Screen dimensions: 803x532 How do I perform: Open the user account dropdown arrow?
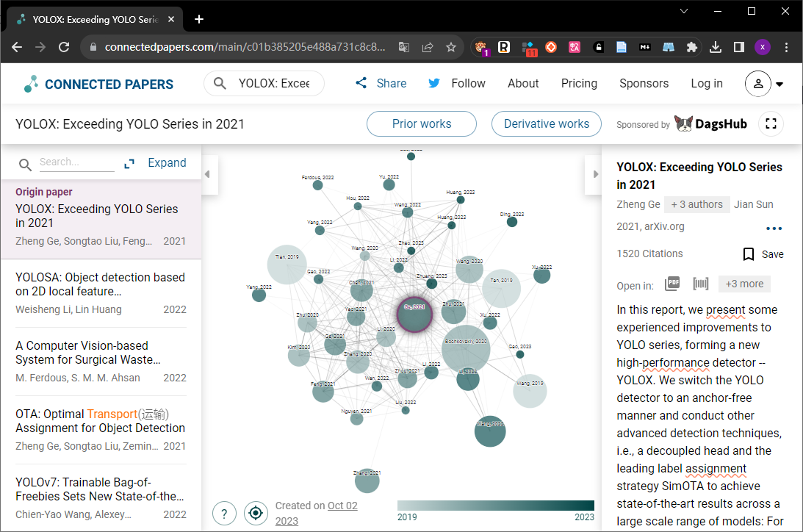pos(779,84)
